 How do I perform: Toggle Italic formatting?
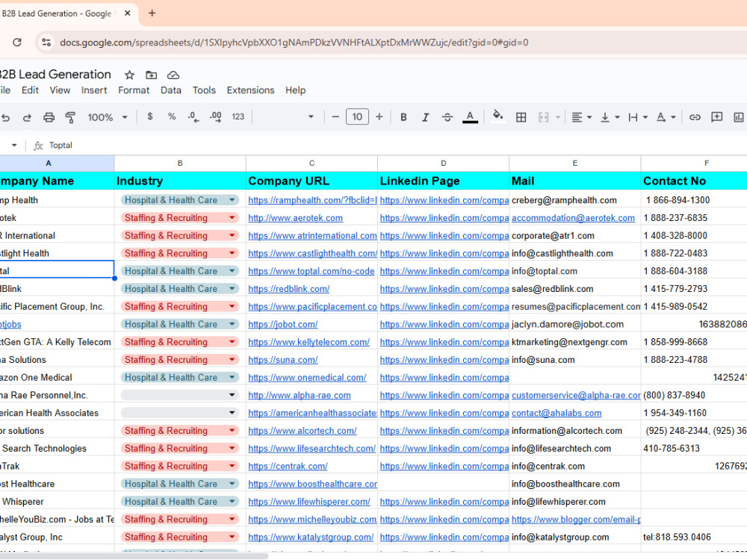[426, 117]
